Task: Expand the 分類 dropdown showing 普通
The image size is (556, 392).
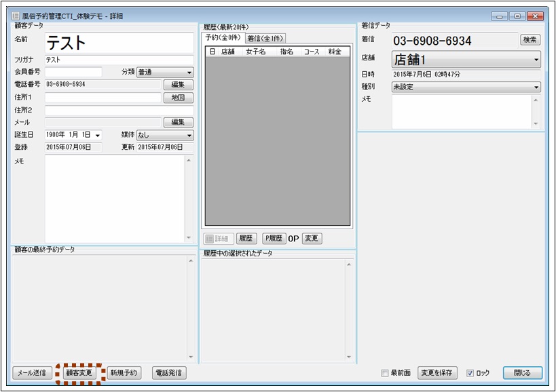Action: [165, 73]
